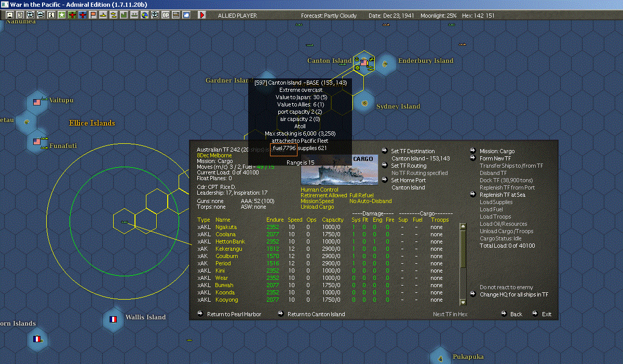Screen dimensions: 623x364
Task: Select the French flag at Wallis Island
Action: pos(113,319)
